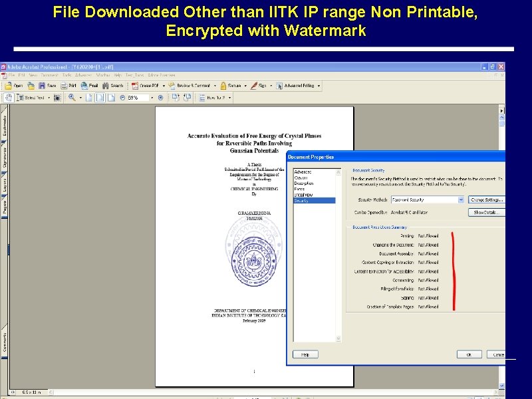This screenshot has width=532, height=399.
Task: Select the Zoom In magnifier tool
Action: 73,98
